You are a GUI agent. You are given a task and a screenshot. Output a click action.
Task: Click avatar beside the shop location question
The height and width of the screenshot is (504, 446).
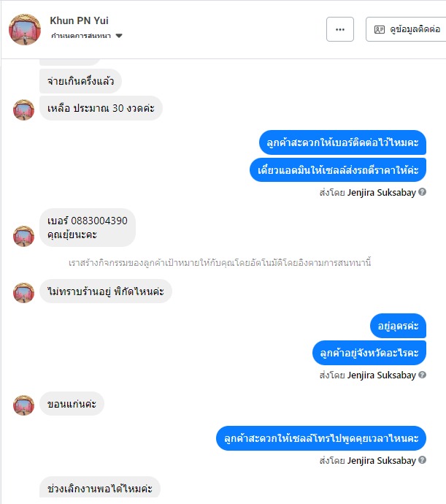pos(23,293)
